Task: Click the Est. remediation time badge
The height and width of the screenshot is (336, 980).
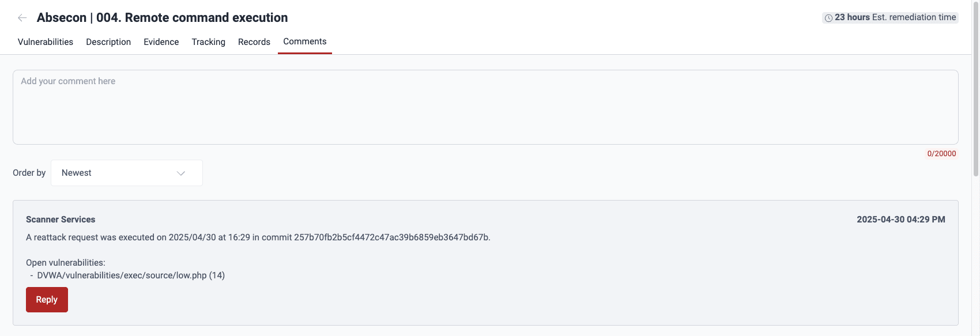Action: 890,17
